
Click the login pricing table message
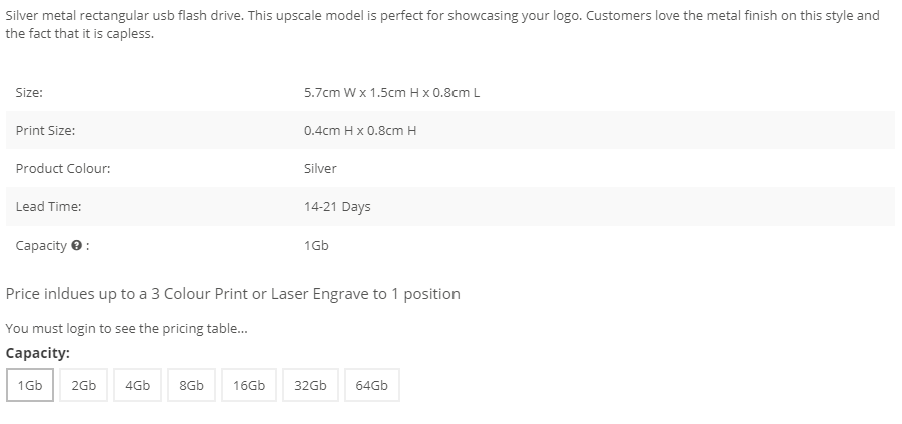[127, 328]
